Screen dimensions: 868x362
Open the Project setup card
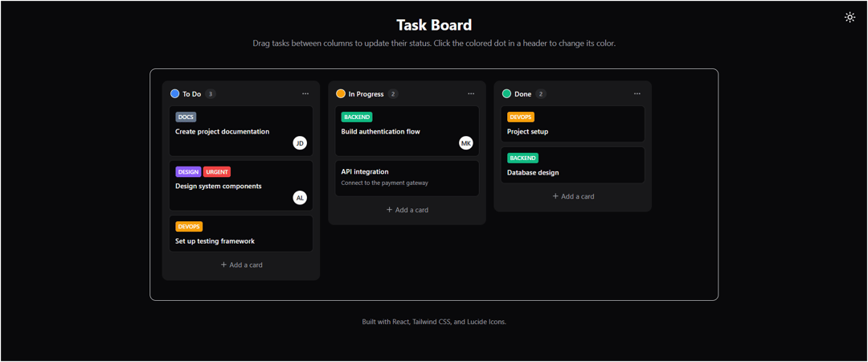tap(573, 124)
